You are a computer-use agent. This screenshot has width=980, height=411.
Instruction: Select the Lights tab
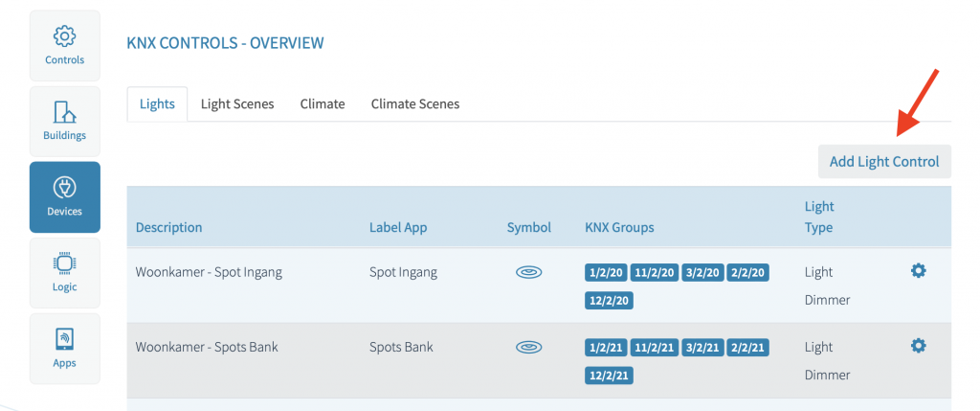157,103
